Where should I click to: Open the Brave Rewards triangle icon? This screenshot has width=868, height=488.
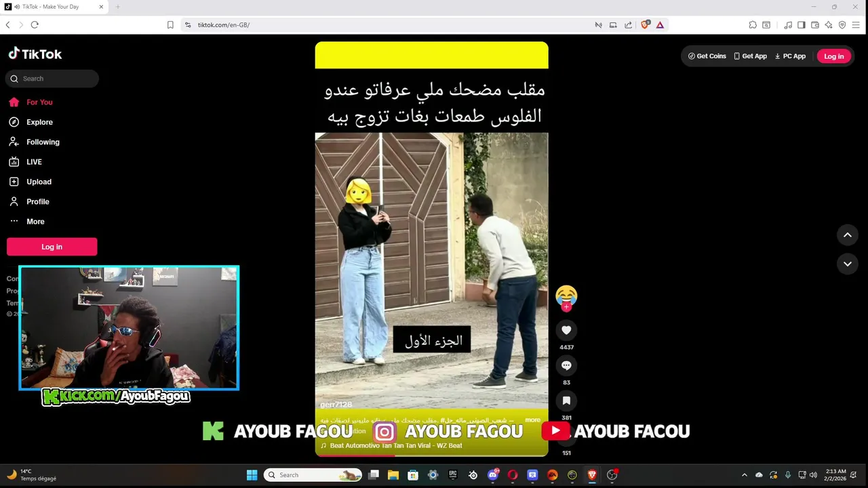[660, 25]
